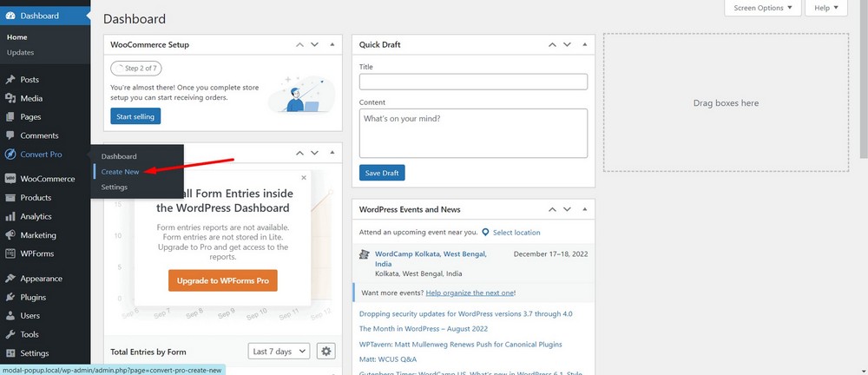Click the Pages icon in sidebar
The width and height of the screenshot is (868, 375).
click(x=10, y=117)
